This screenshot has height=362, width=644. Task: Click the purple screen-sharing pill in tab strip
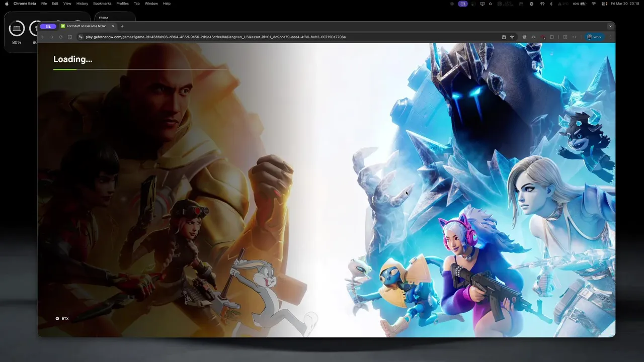pyautogui.click(x=48, y=26)
